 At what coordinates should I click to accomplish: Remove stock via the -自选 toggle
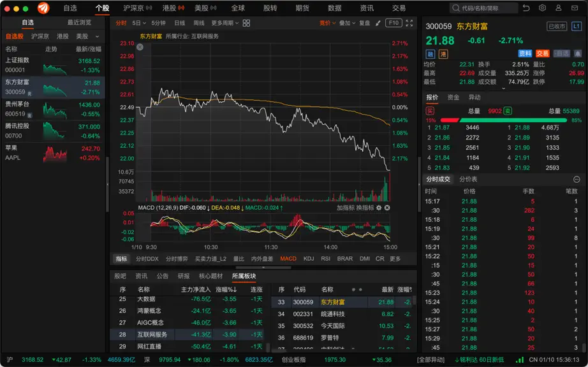click(561, 54)
